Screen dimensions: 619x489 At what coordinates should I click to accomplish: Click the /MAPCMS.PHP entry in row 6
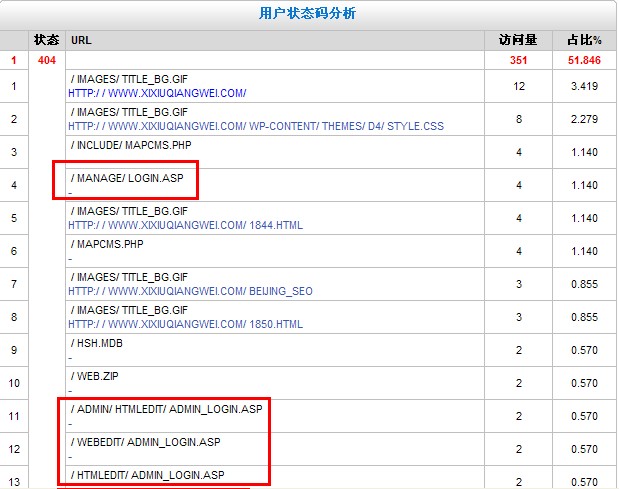click(107, 244)
